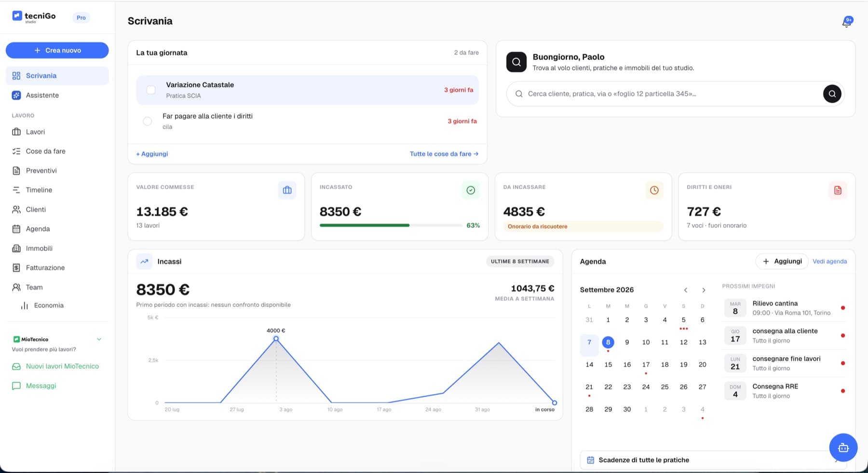Click the Assistente sparkle icon
868x473 pixels.
tap(16, 95)
